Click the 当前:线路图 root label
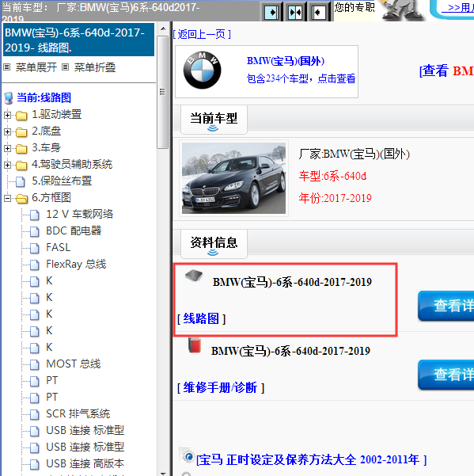Image resolution: width=474 pixels, height=476 pixels. coord(44,97)
